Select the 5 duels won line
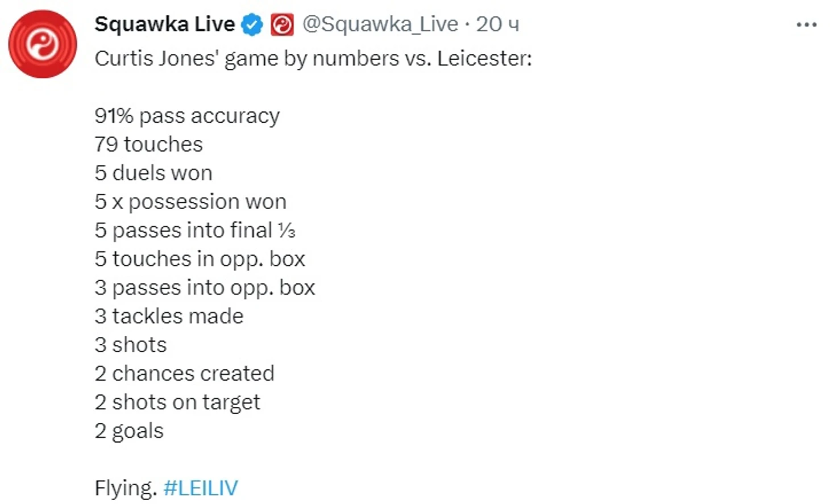 (153, 173)
